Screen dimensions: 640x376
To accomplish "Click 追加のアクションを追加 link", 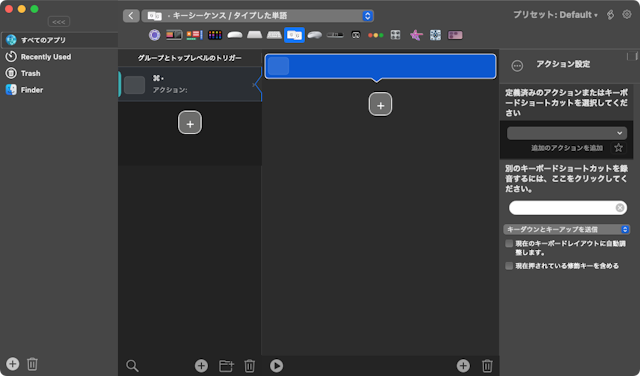I will (x=567, y=148).
